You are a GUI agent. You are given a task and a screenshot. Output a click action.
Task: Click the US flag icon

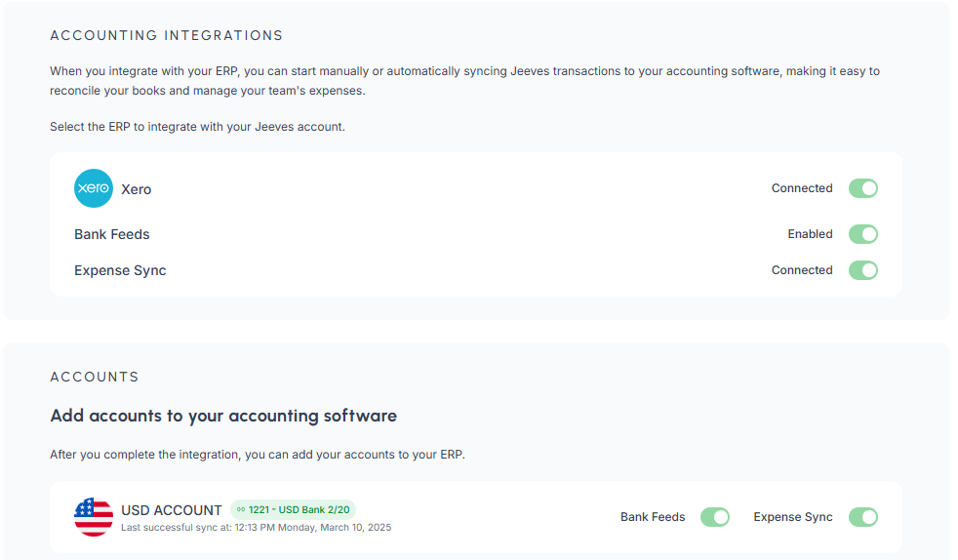click(x=94, y=517)
